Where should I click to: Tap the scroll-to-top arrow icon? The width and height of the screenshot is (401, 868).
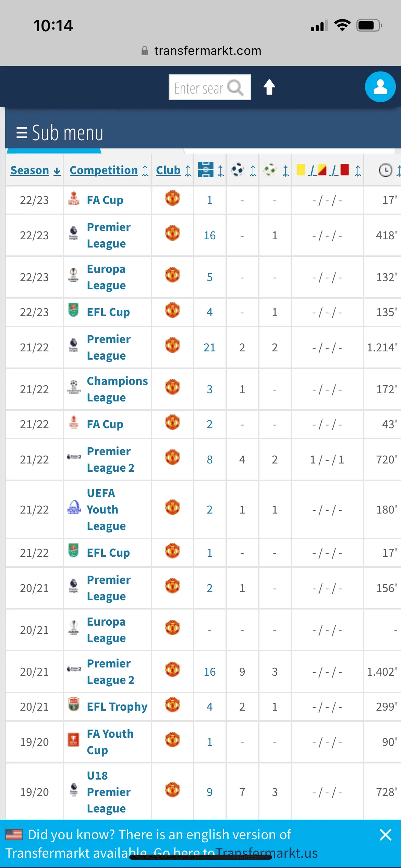(269, 87)
